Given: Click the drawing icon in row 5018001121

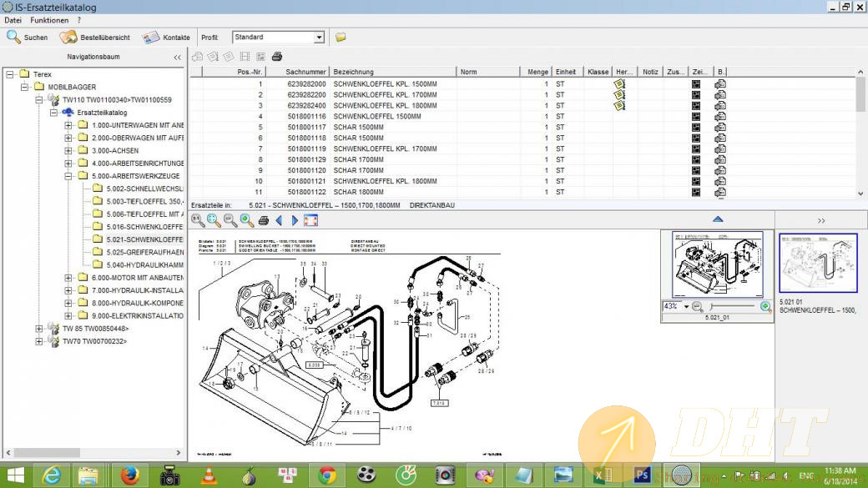Looking at the screenshot, I should tap(696, 181).
